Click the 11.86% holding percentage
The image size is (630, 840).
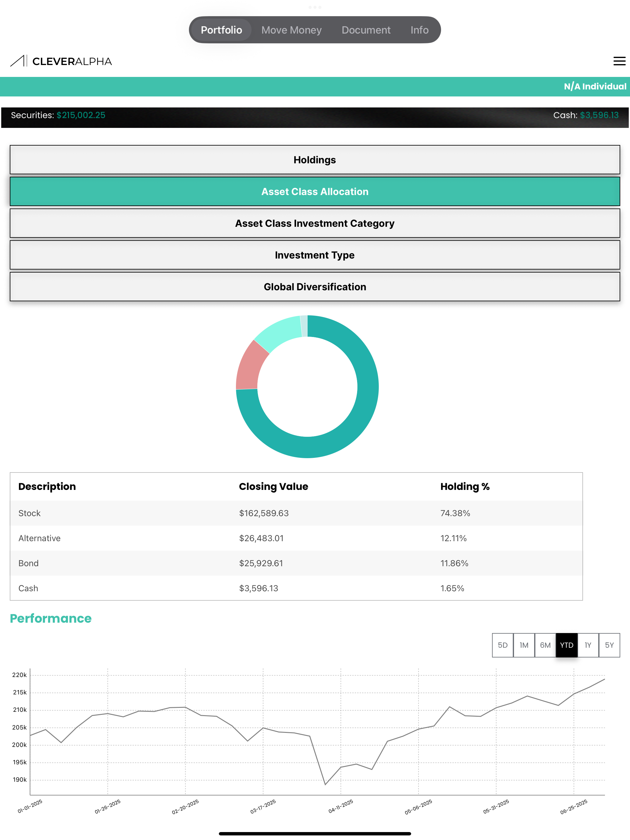454,563
